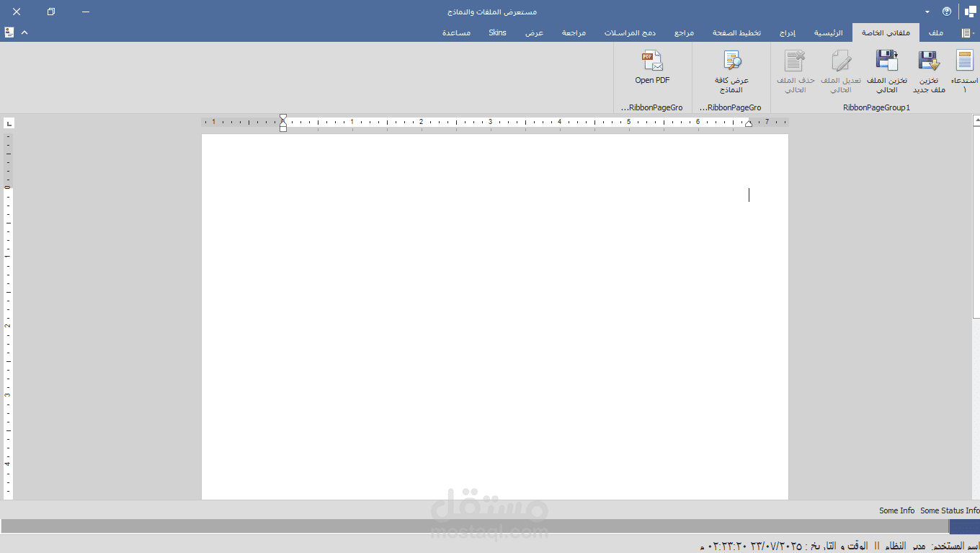This screenshot has width=980, height=553.
Task: Open دمج المراسلات ribbon tab
Action: click(630, 33)
